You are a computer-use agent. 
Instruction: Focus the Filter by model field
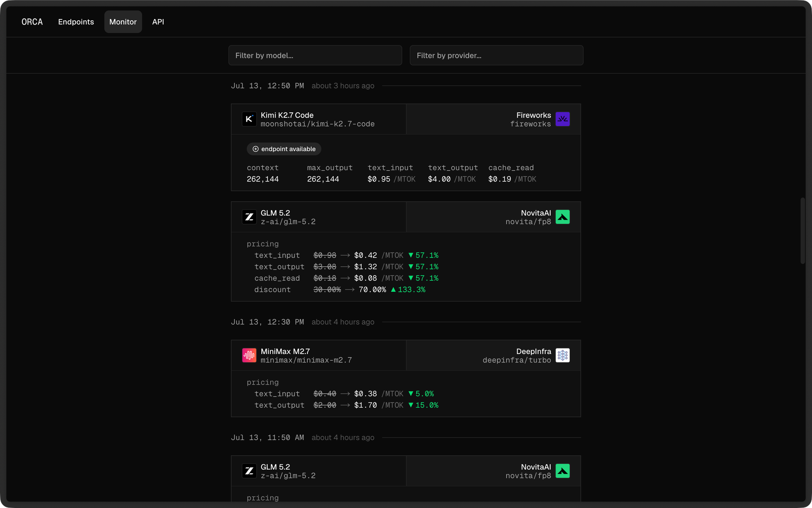pyautogui.click(x=315, y=55)
